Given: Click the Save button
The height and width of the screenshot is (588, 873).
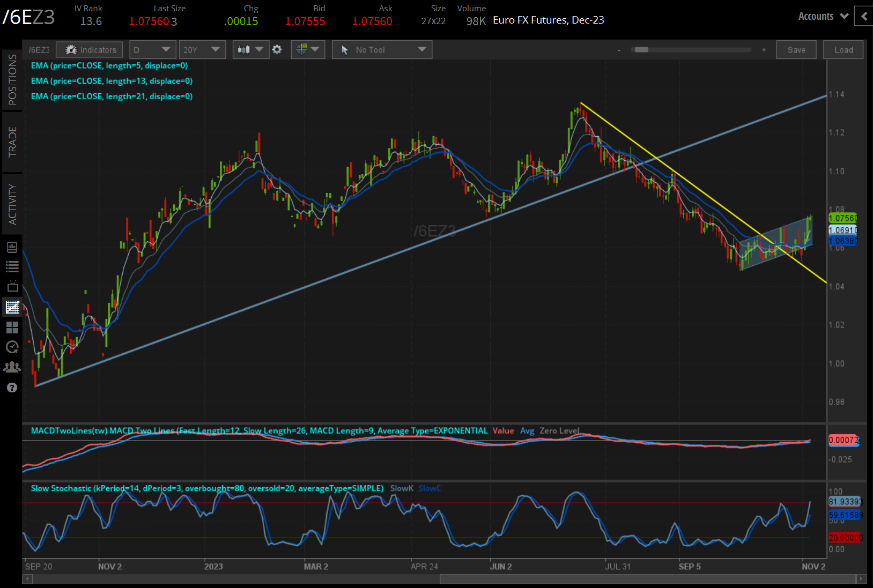Looking at the screenshot, I should click(x=796, y=50).
